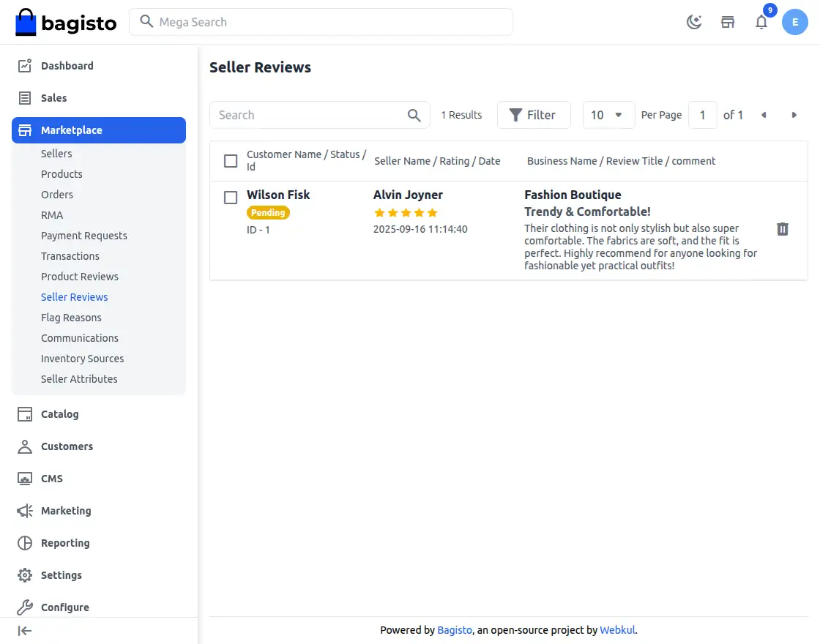The image size is (820, 644).
Task: Delete the Wilson Fisk review via trash icon
Action: click(x=782, y=229)
